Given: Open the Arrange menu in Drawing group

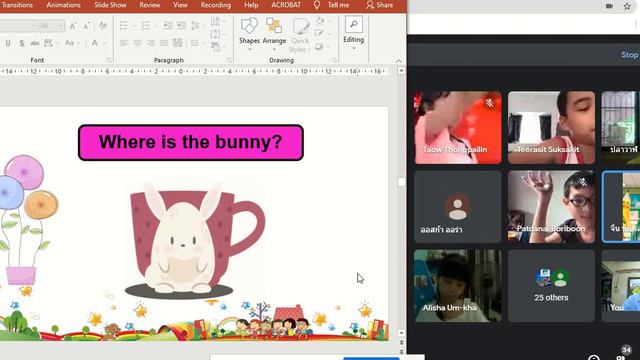Looking at the screenshot, I should tap(274, 33).
